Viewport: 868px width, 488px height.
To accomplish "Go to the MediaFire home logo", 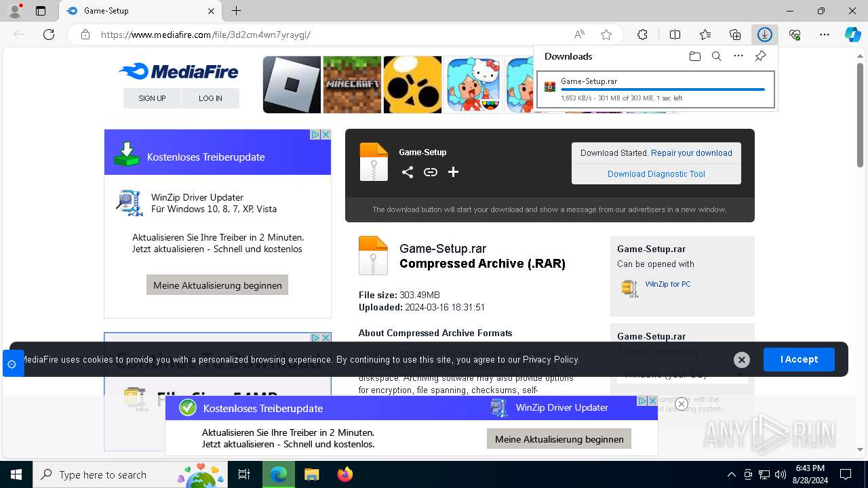I will [x=178, y=71].
